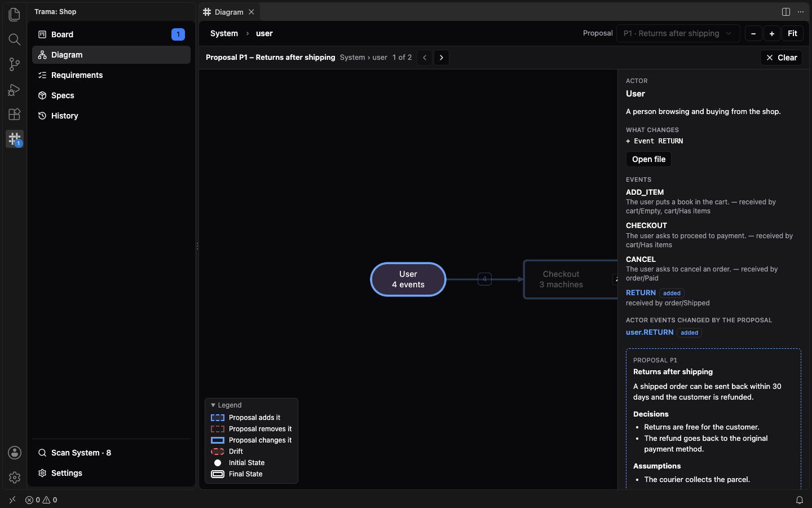Open the Proposal P1 dropdown
Screen dimensions: 812x508
(678, 33)
